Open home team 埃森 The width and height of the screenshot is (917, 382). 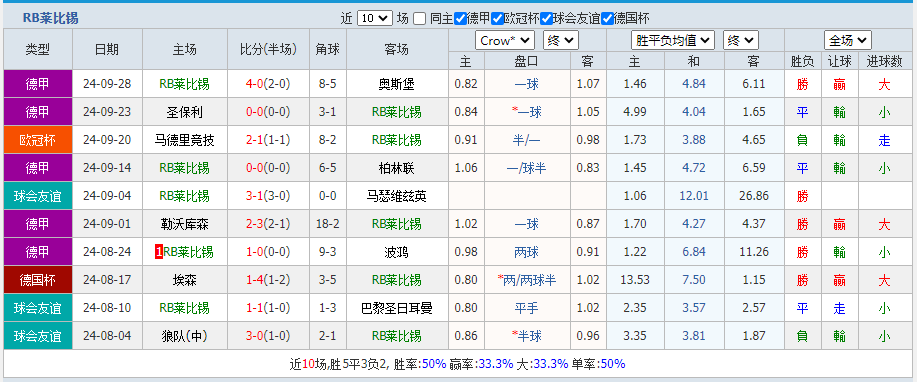click(184, 280)
